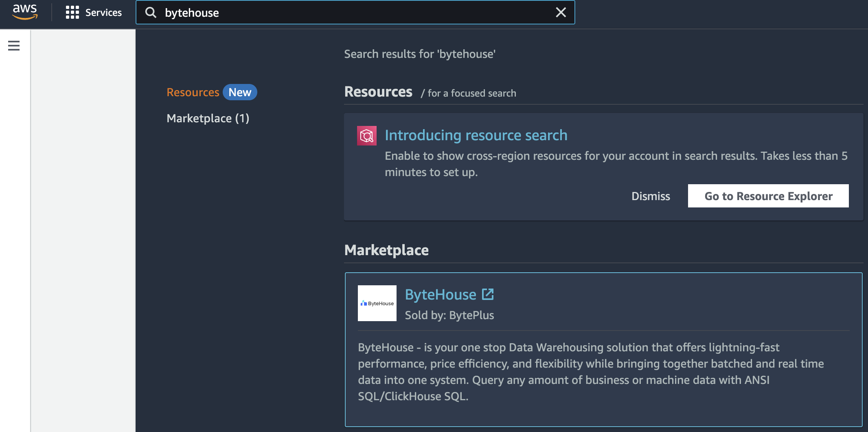Select the Marketplace (1) filter category
The height and width of the screenshot is (432, 868).
208,118
